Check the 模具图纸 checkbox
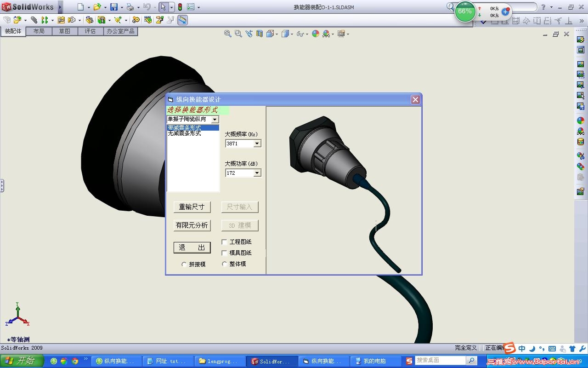 point(224,253)
